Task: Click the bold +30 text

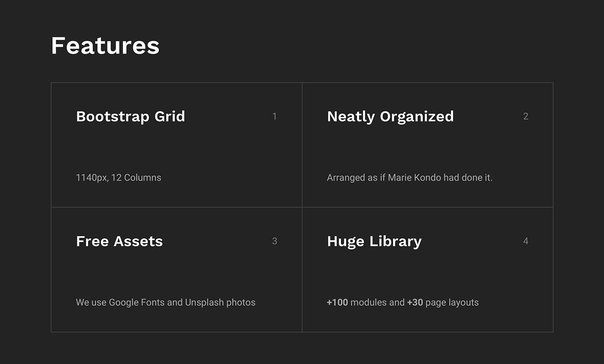Action: pyautogui.click(x=415, y=303)
